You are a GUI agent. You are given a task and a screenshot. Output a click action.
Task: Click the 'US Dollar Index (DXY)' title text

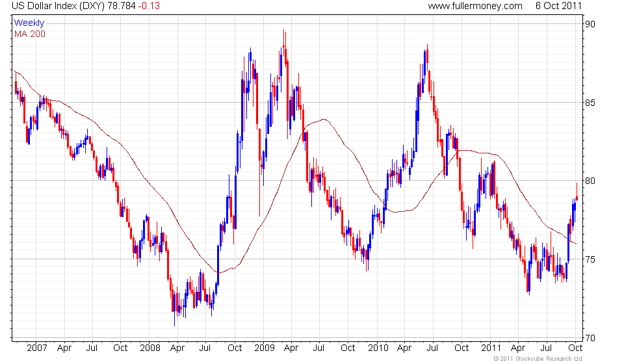click(58, 6)
